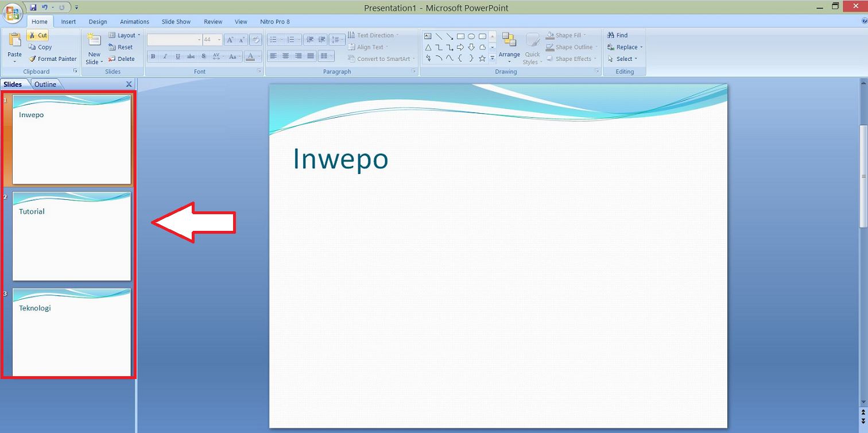Open the Insert ribbon tab
Viewport: 868px width, 433px height.
coord(68,22)
